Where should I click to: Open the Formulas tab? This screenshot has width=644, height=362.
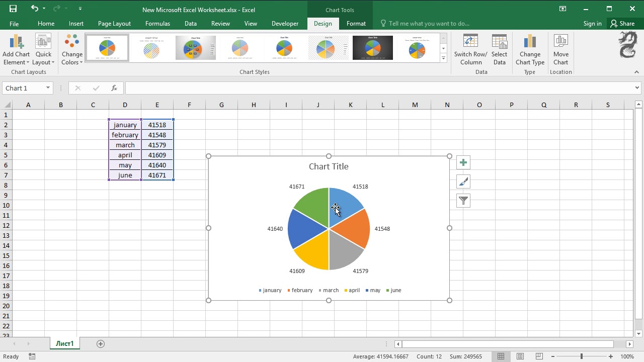[157, 24]
